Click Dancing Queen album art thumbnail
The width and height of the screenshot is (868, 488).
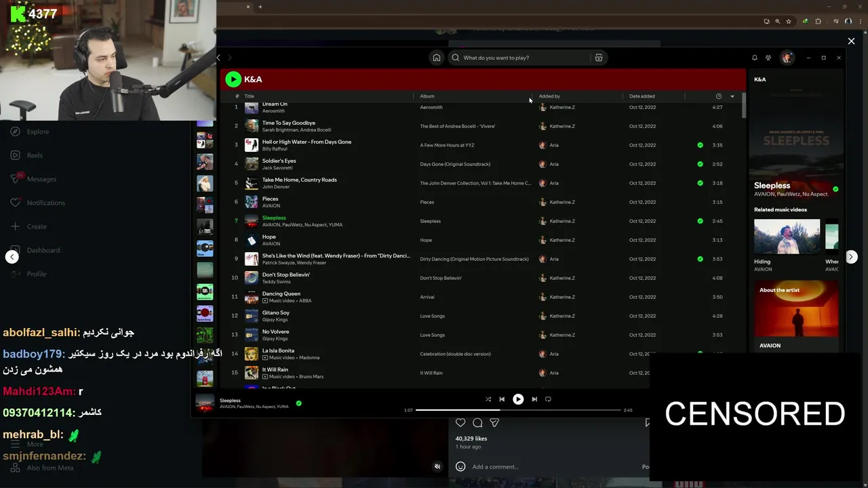click(x=252, y=297)
